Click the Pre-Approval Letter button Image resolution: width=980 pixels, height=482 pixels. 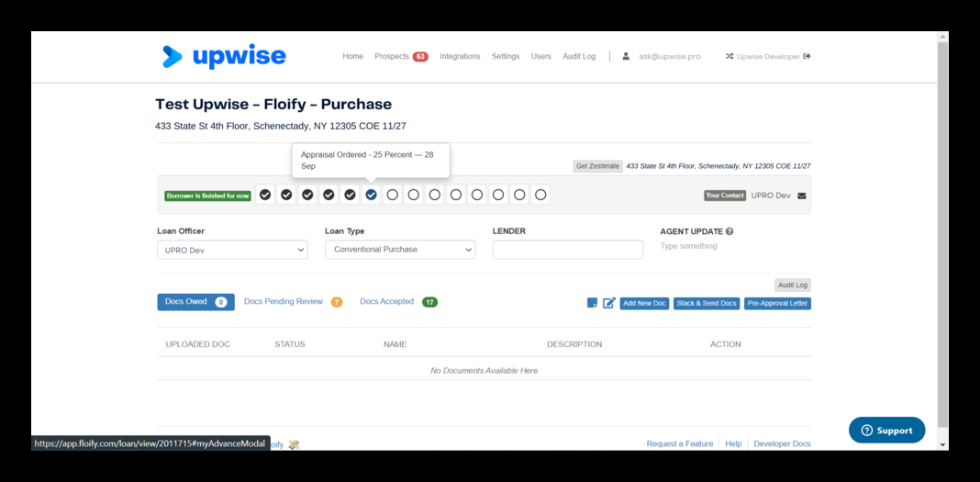777,303
